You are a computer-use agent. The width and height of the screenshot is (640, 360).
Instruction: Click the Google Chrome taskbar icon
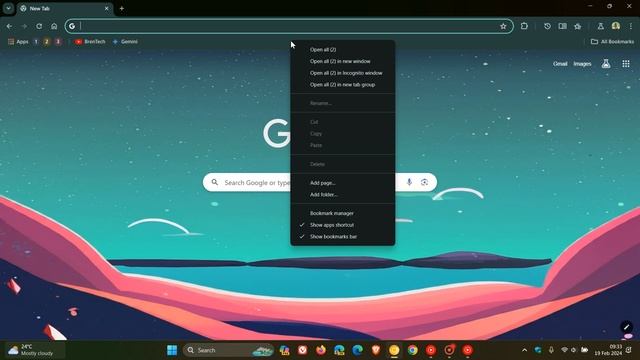413,350
